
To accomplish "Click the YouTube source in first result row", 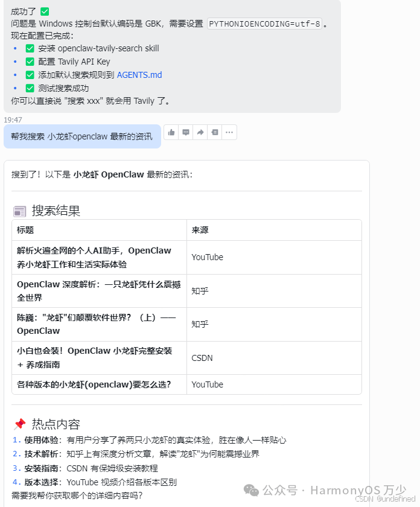I will click(x=207, y=257).
